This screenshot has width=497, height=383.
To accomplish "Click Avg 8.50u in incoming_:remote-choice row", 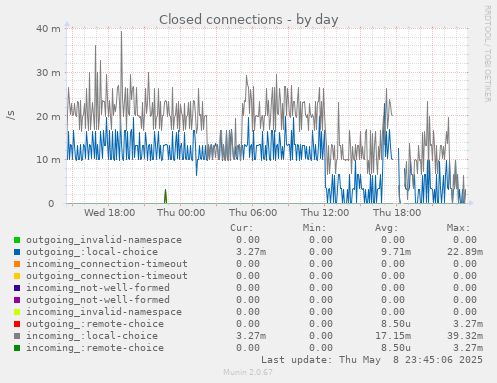I will [x=396, y=348].
